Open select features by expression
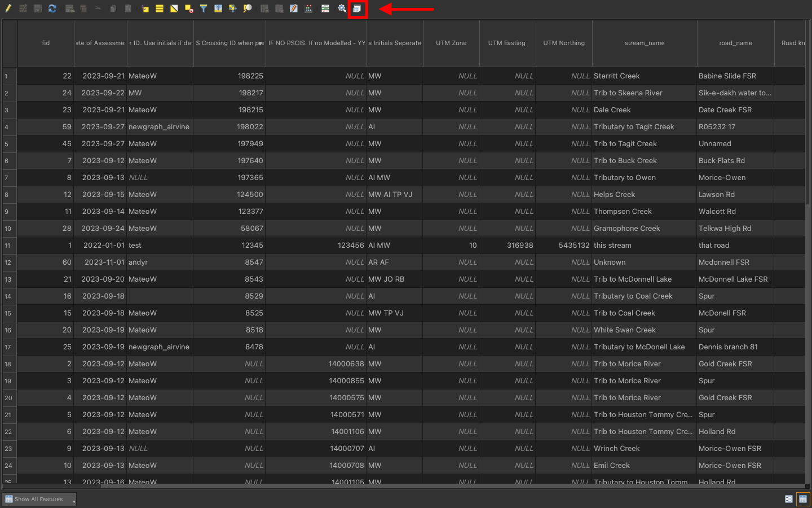Screen dimensions: 812x508 click(x=145, y=8)
